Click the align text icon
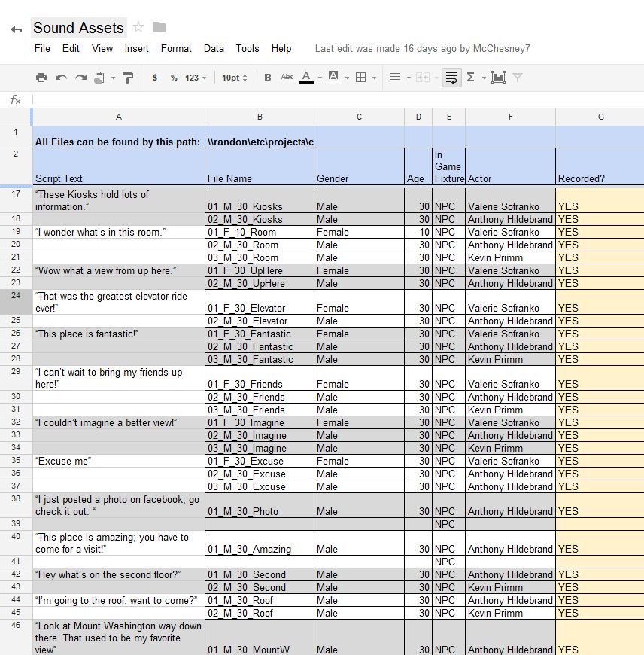The width and height of the screenshot is (644, 655). pyautogui.click(x=395, y=78)
